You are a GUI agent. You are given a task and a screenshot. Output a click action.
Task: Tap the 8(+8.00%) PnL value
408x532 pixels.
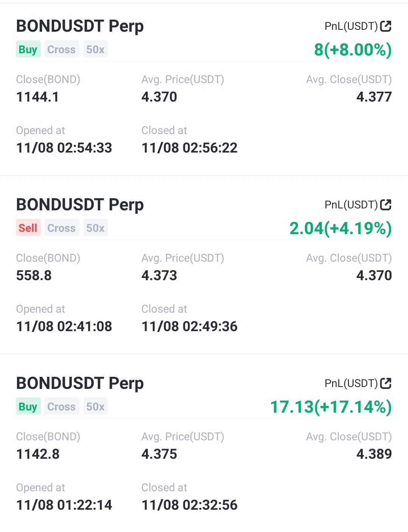click(x=353, y=50)
